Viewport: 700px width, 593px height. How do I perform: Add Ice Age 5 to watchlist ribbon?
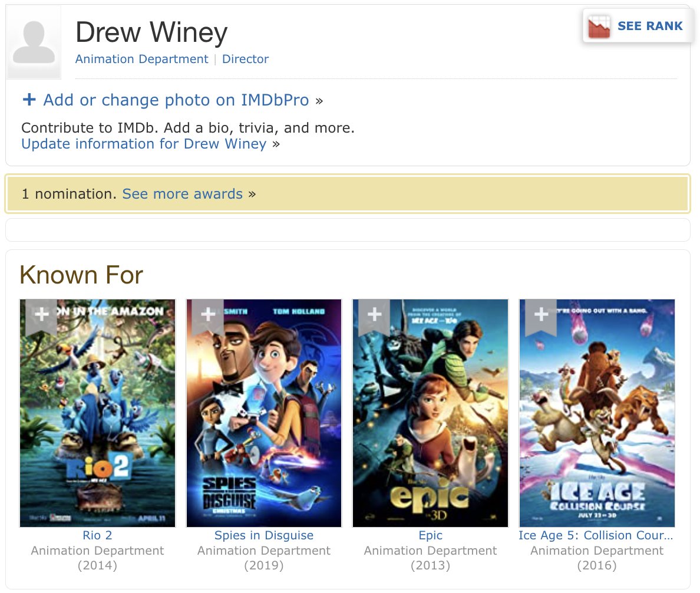[x=541, y=317]
